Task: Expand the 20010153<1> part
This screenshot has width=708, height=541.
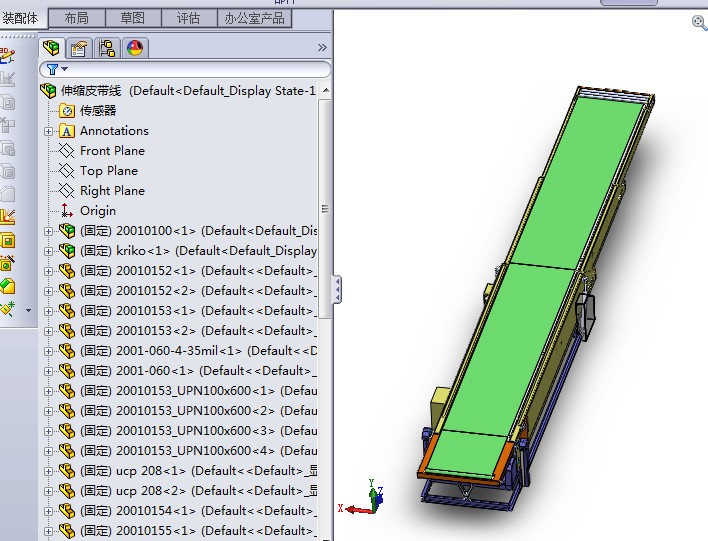Action: tap(48, 311)
